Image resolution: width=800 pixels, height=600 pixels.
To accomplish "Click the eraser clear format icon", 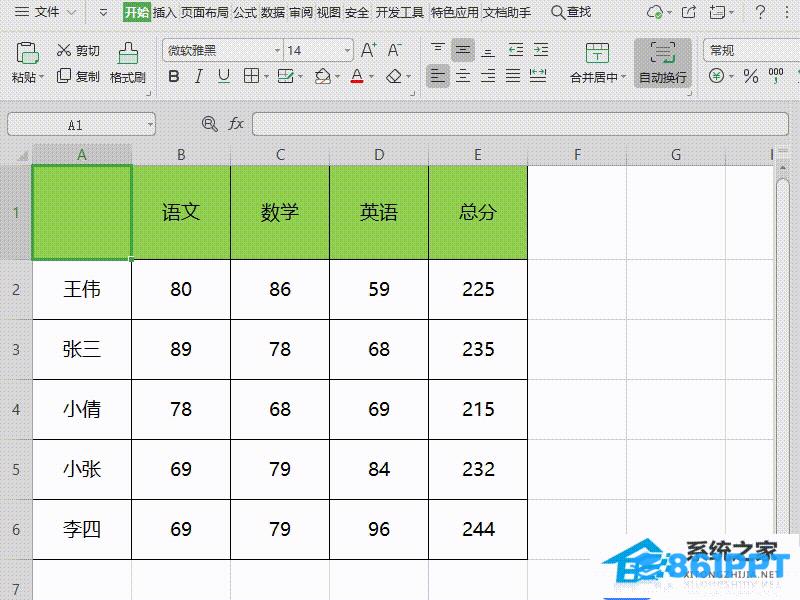I will pos(393,77).
